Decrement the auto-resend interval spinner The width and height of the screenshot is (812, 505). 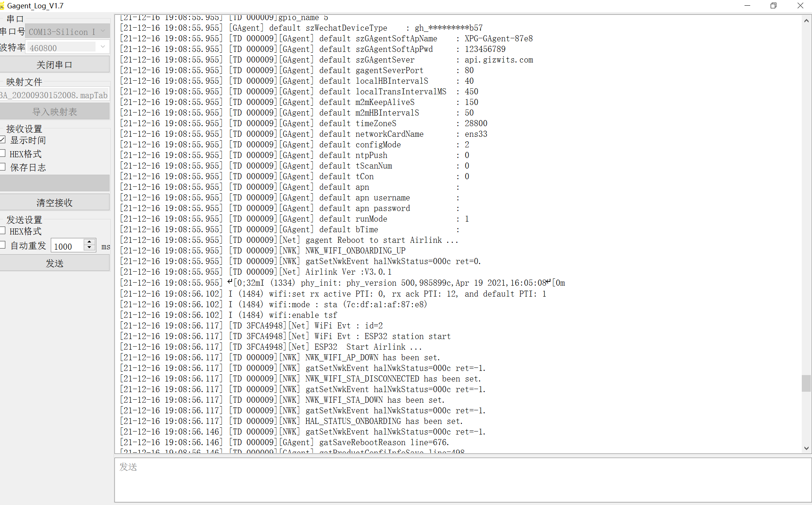pos(89,247)
